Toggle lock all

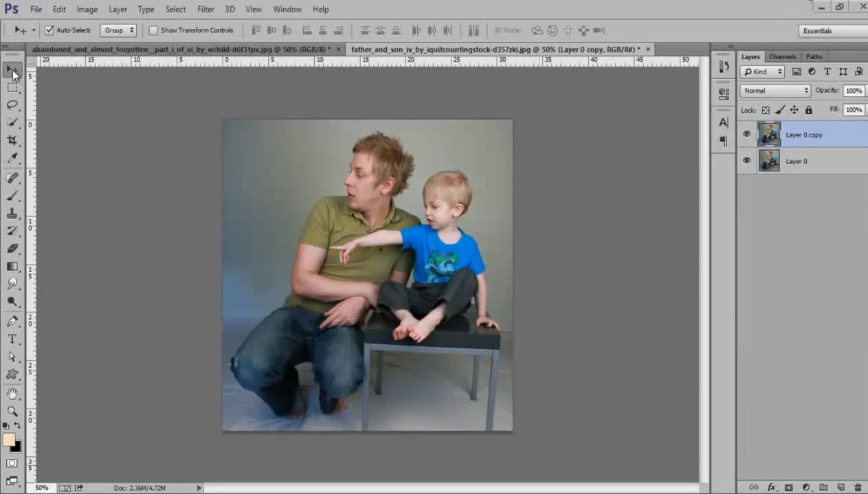point(808,110)
